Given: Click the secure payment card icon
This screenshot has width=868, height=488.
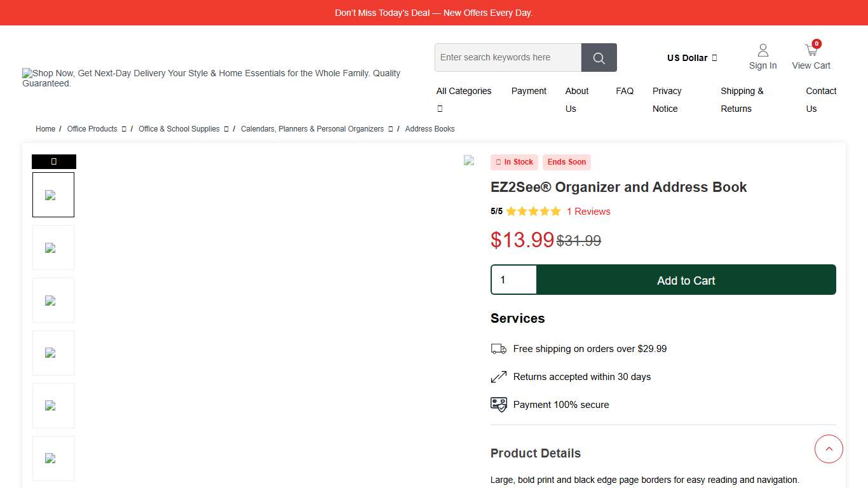Looking at the screenshot, I should click(499, 404).
